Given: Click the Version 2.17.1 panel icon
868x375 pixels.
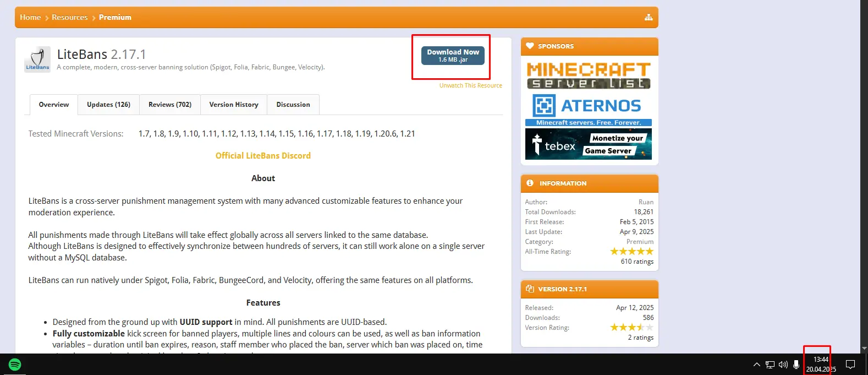Looking at the screenshot, I should pos(530,289).
